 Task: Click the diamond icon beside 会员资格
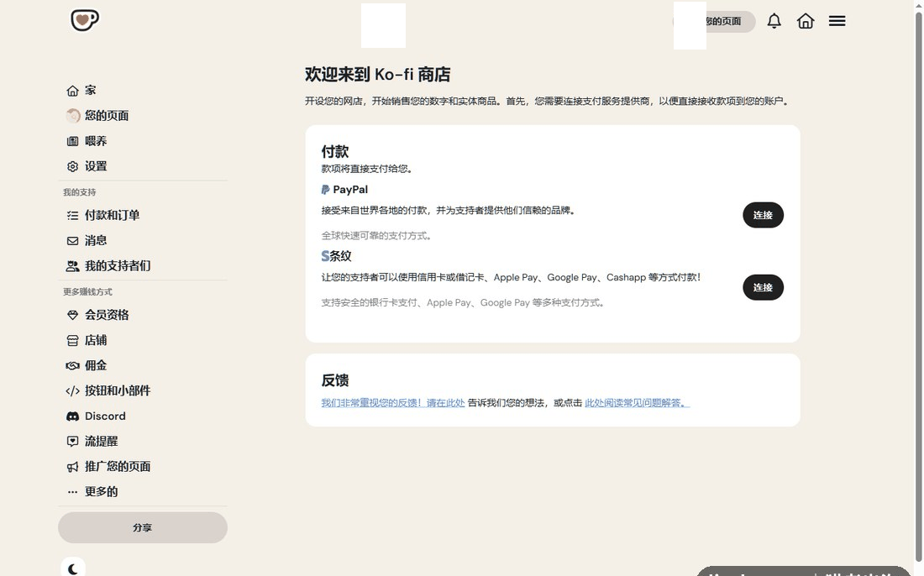coord(72,315)
